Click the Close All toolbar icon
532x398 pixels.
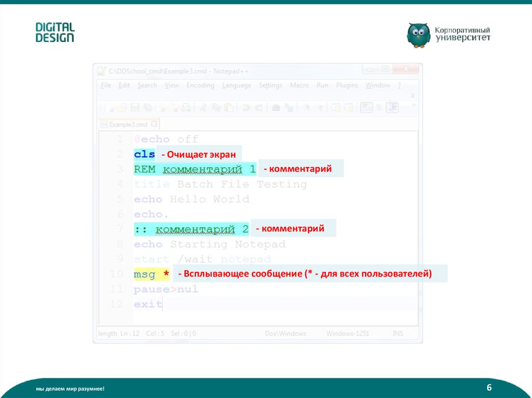pyautogui.click(x=175, y=108)
